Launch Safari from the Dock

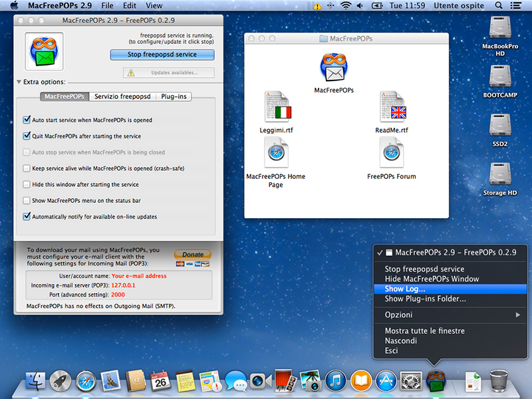click(86, 381)
